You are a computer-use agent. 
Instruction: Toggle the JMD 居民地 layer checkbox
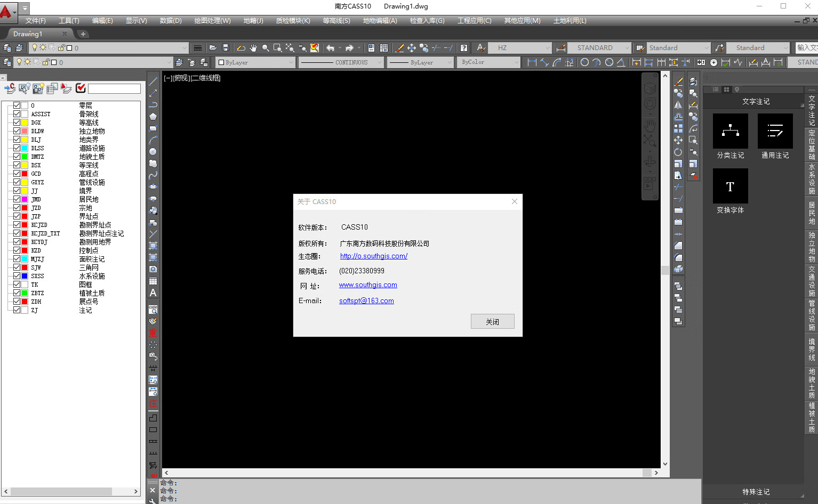click(17, 199)
